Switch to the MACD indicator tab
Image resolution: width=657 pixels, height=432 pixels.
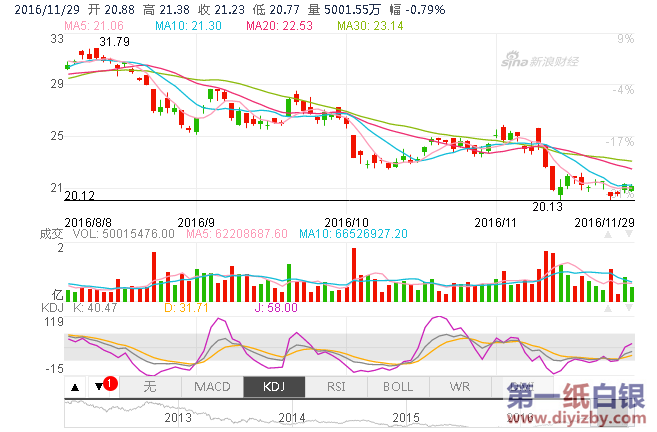coord(212,386)
